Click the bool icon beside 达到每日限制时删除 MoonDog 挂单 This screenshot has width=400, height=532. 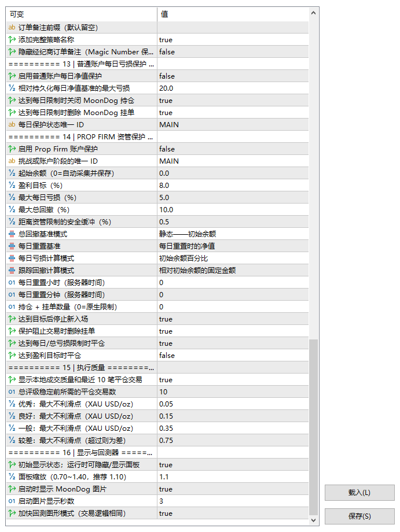12,113
